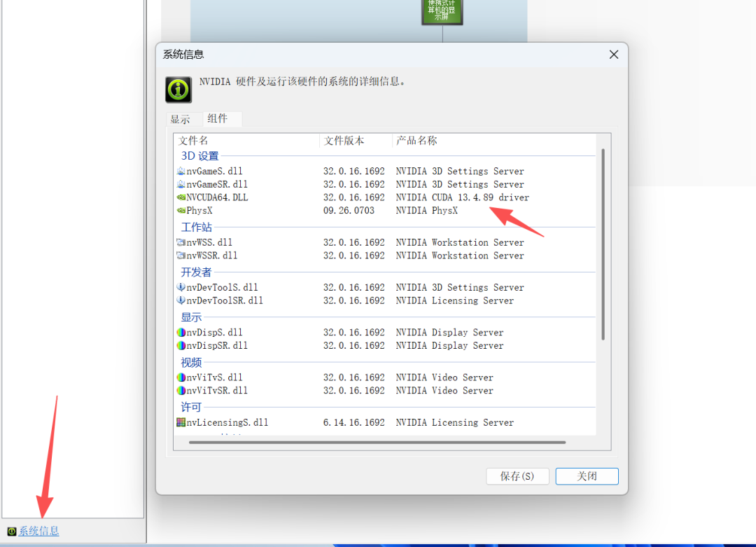Image resolution: width=756 pixels, height=547 pixels.
Task: Click version 6.14.16.1692 of nvLicensingS.dll
Action: (x=354, y=422)
